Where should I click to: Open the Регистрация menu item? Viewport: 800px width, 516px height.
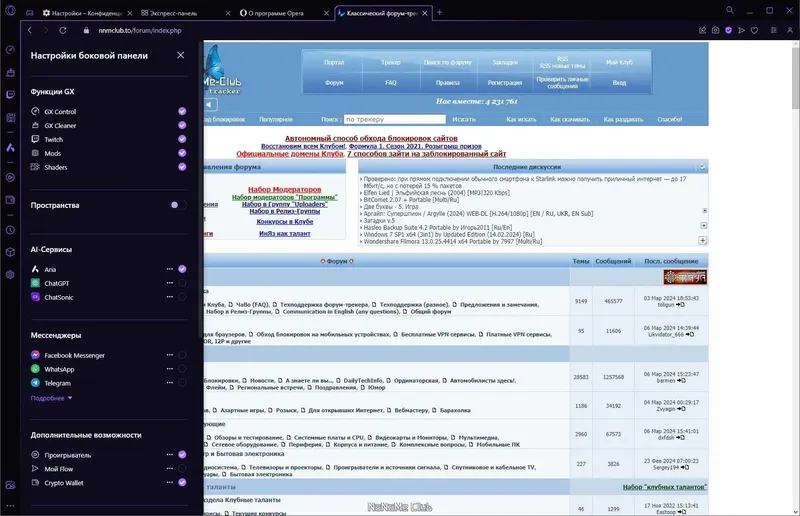(x=505, y=83)
